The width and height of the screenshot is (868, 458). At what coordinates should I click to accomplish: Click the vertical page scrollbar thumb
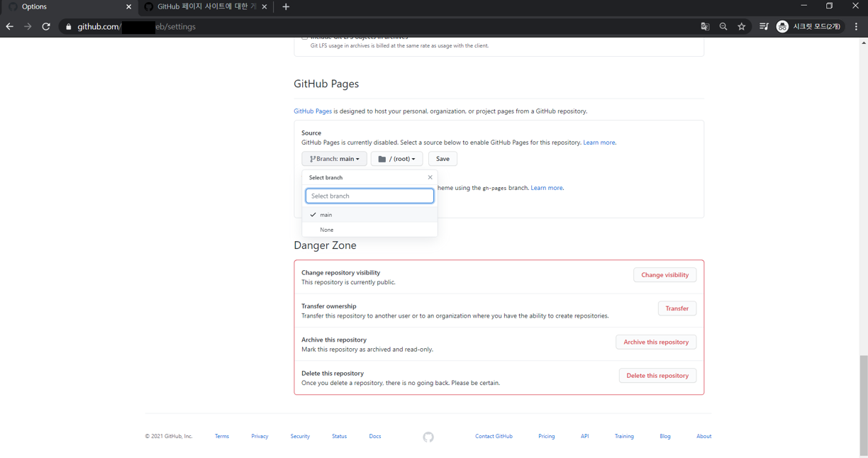point(863,404)
